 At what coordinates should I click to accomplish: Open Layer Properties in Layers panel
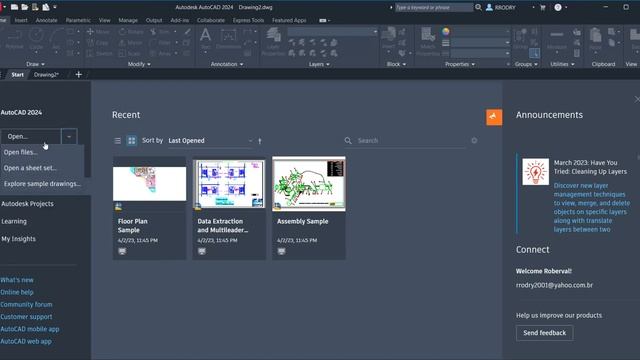tap(273, 42)
